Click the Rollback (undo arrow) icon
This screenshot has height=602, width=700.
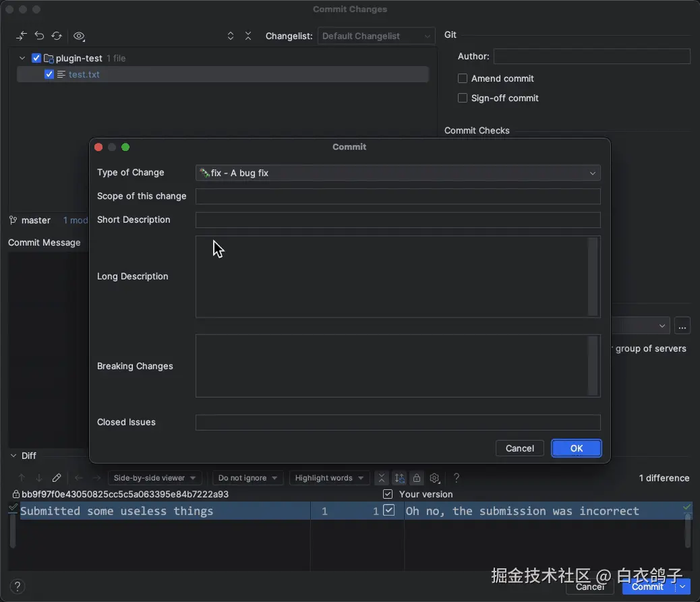(39, 36)
